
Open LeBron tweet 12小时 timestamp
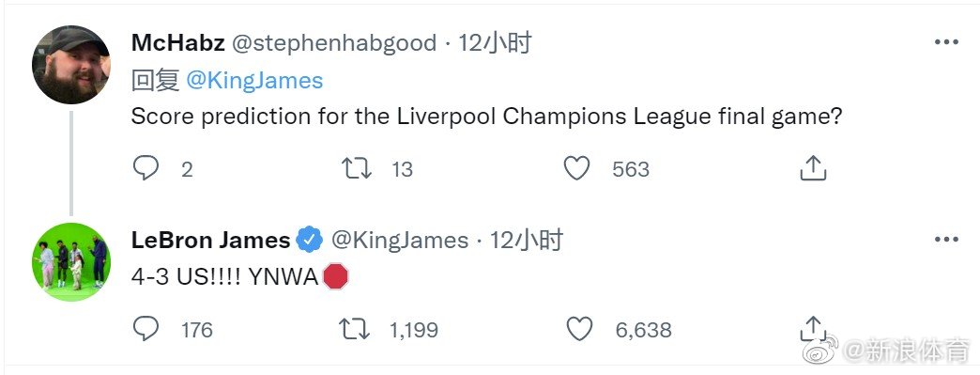527,241
